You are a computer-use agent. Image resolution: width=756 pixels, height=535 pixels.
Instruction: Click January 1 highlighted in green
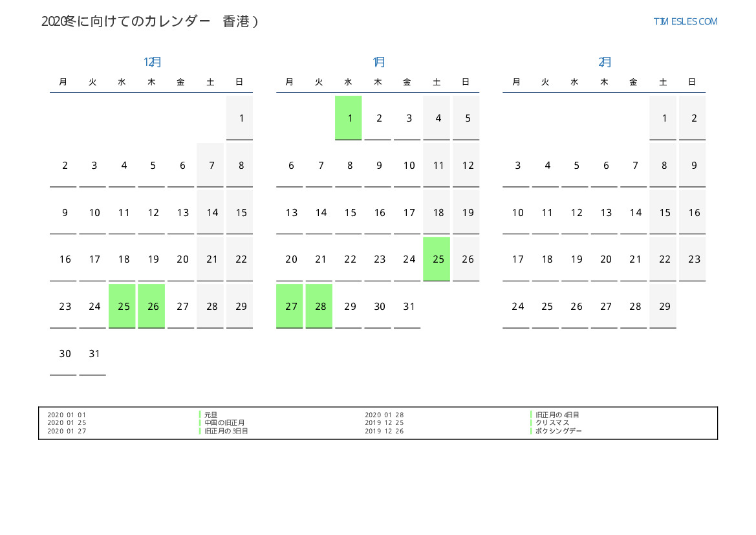pyautogui.click(x=349, y=118)
